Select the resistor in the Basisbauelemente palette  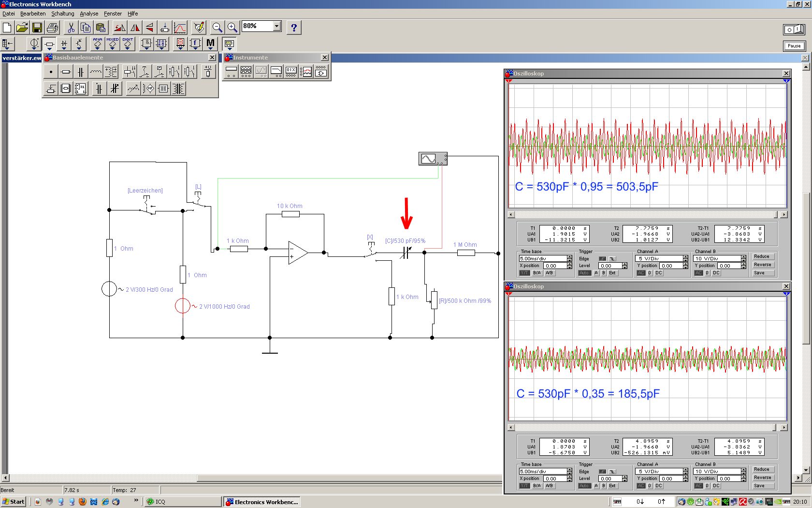[66, 72]
